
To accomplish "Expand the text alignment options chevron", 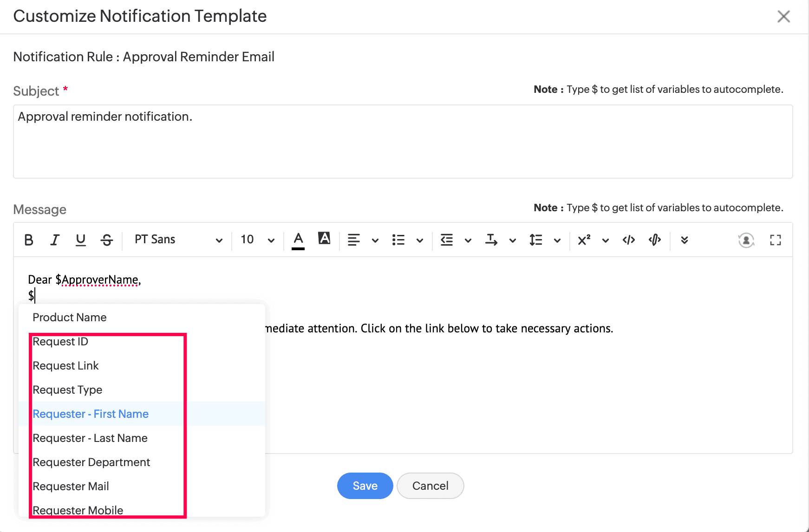I will pyautogui.click(x=375, y=240).
